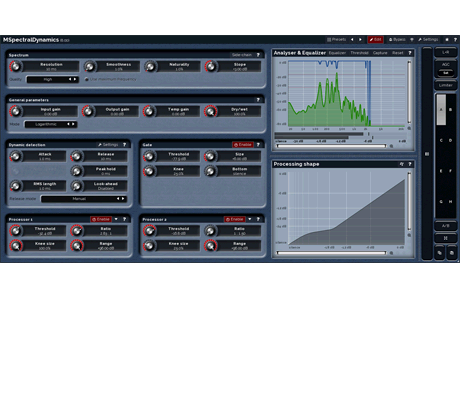Open the L+R channel mode selector
Viewport: 460px width, 416px height.
pos(446,52)
